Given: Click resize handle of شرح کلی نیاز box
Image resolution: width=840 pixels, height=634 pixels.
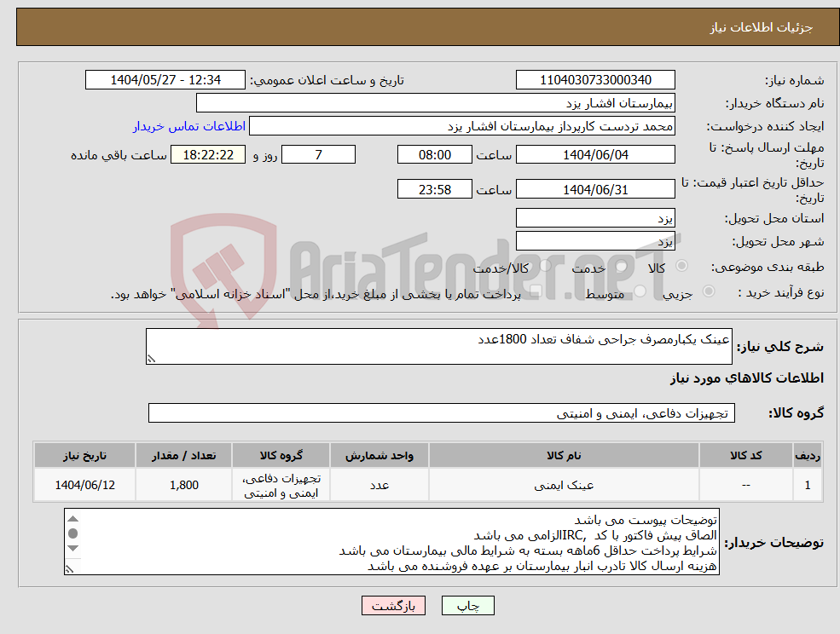Looking at the screenshot, I should click(151, 360).
